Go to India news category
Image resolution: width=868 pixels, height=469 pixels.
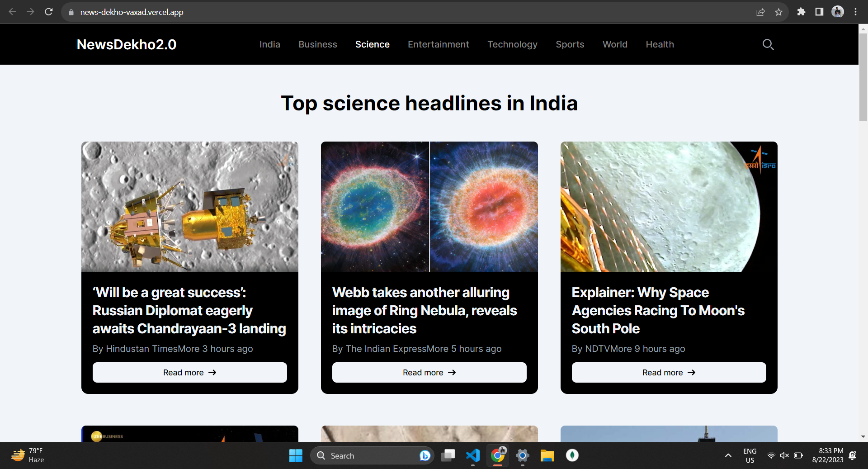tap(270, 44)
